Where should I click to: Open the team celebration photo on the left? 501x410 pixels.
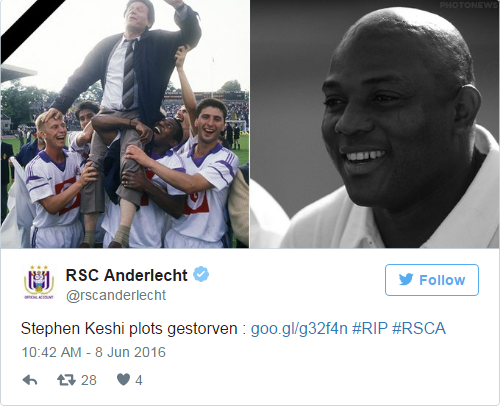[125, 124]
